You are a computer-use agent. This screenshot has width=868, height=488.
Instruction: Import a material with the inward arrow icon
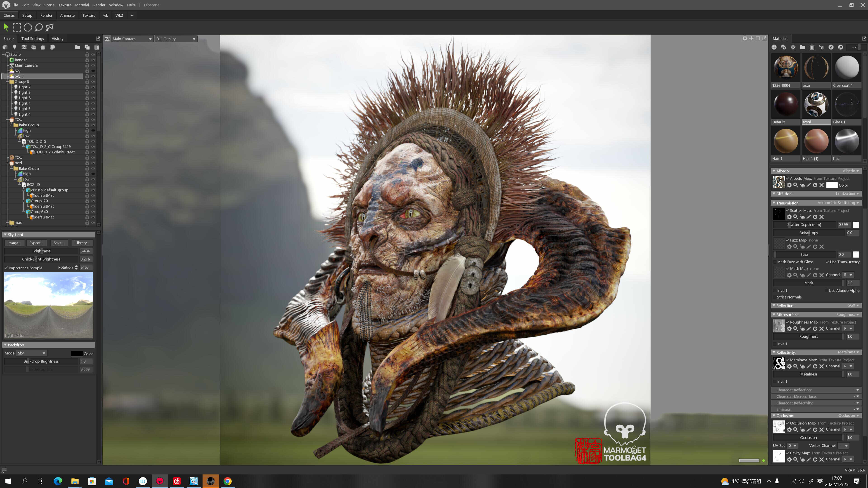(x=831, y=47)
